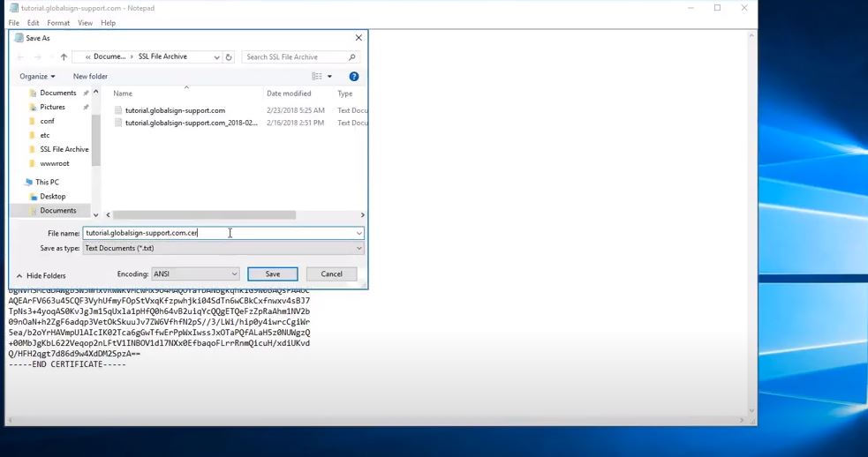The image size is (868, 457).
Task: Click navigation pane scroll down arrow
Action: click(95, 214)
